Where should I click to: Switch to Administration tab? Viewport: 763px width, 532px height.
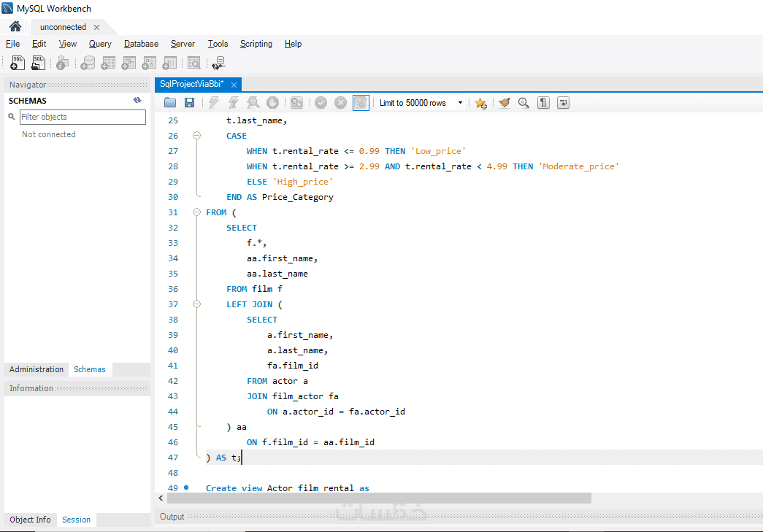click(37, 369)
